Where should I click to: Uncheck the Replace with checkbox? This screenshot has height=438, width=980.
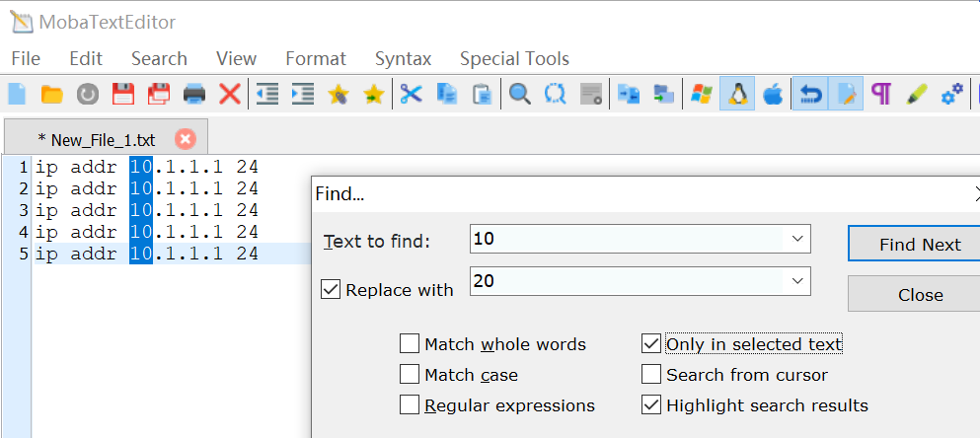pyautogui.click(x=330, y=290)
